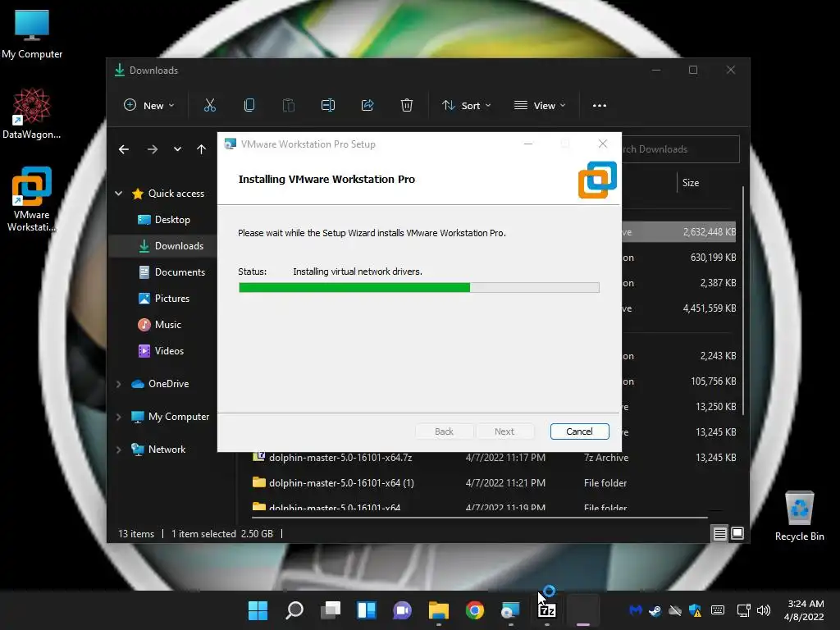Open the VMware Workstation desktop shortcut
Viewport: 840px width, 630px height.
(x=32, y=199)
